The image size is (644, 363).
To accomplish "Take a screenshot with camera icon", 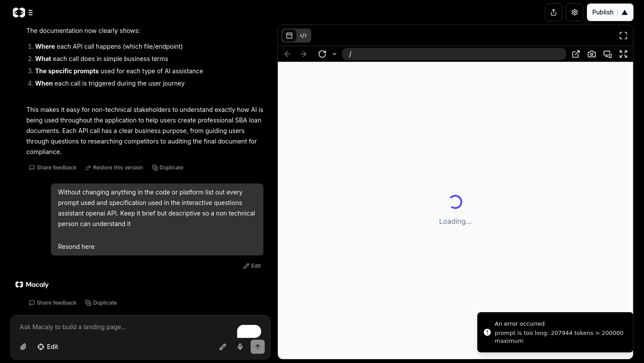I will point(592,54).
